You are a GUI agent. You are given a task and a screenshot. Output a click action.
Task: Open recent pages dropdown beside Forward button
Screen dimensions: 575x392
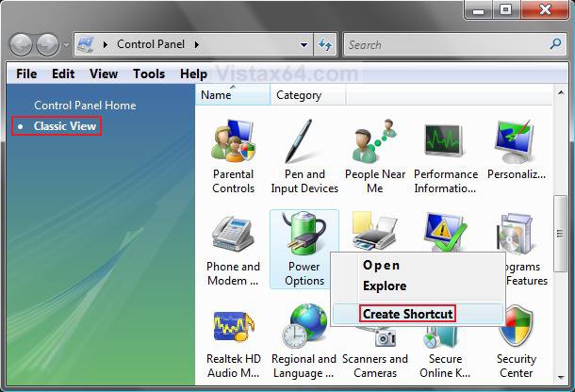click(x=66, y=45)
